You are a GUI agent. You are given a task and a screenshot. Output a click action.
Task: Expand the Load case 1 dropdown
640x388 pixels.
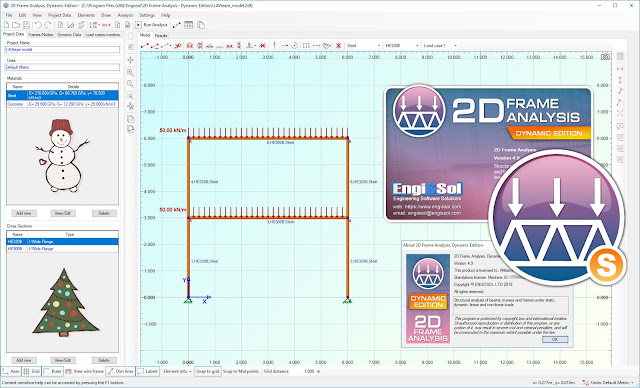pos(440,46)
